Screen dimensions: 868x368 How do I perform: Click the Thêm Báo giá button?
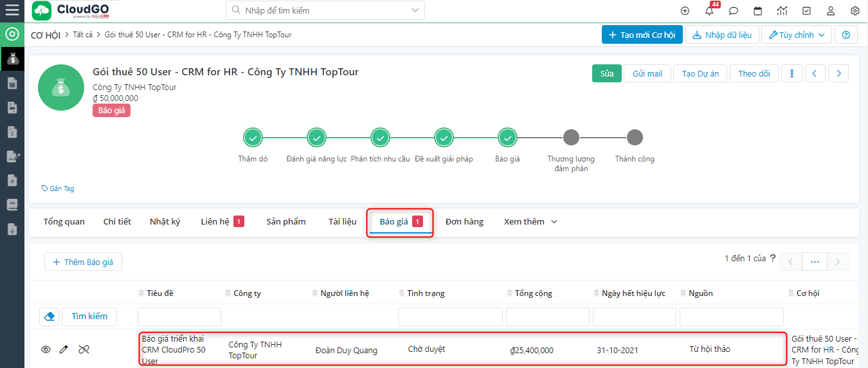[x=83, y=262]
